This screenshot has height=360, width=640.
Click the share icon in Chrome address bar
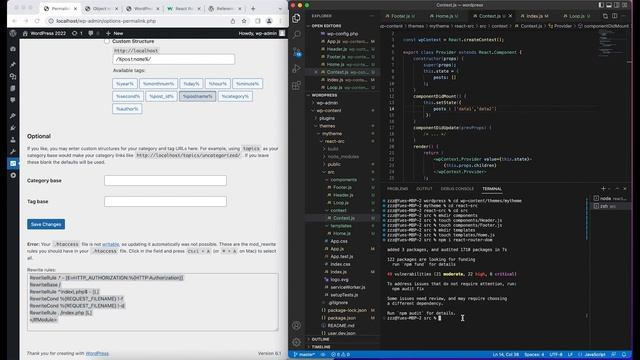click(x=233, y=21)
